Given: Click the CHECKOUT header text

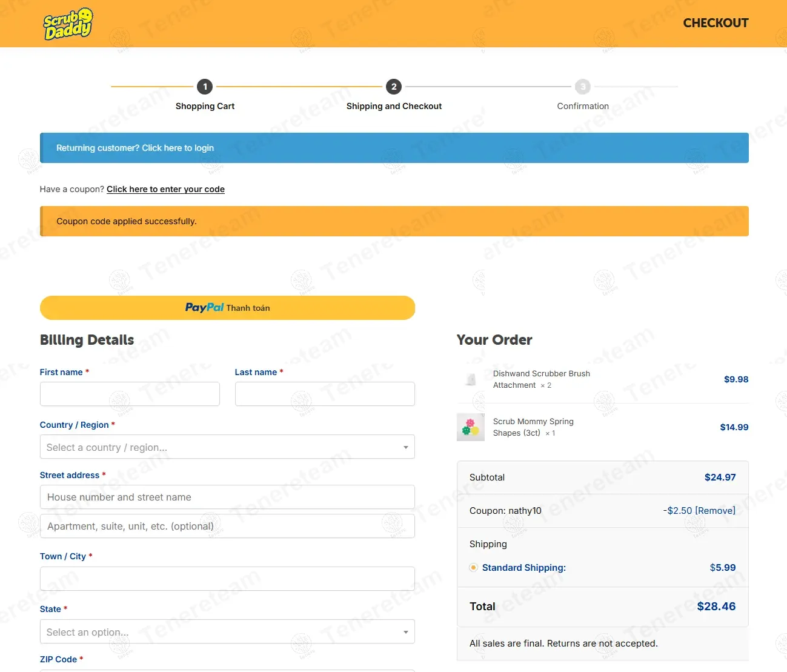Looking at the screenshot, I should [716, 23].
